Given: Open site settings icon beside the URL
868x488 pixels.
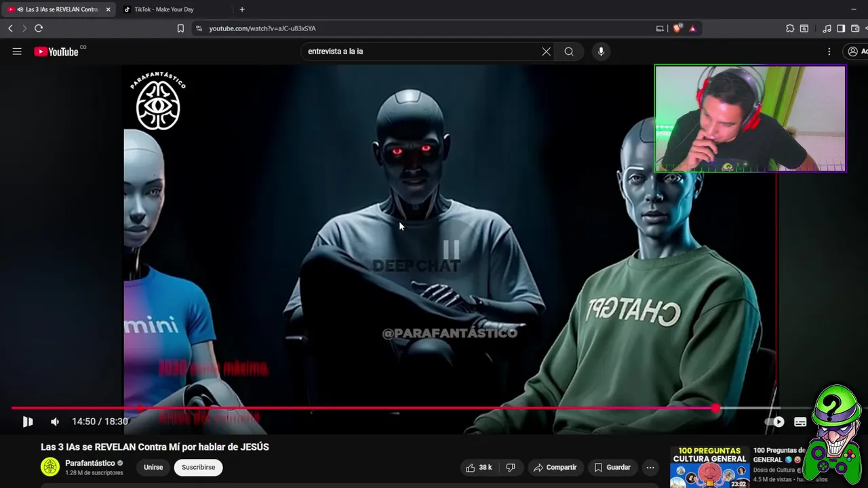Looking at the screenshot, I should click(199, 28).
